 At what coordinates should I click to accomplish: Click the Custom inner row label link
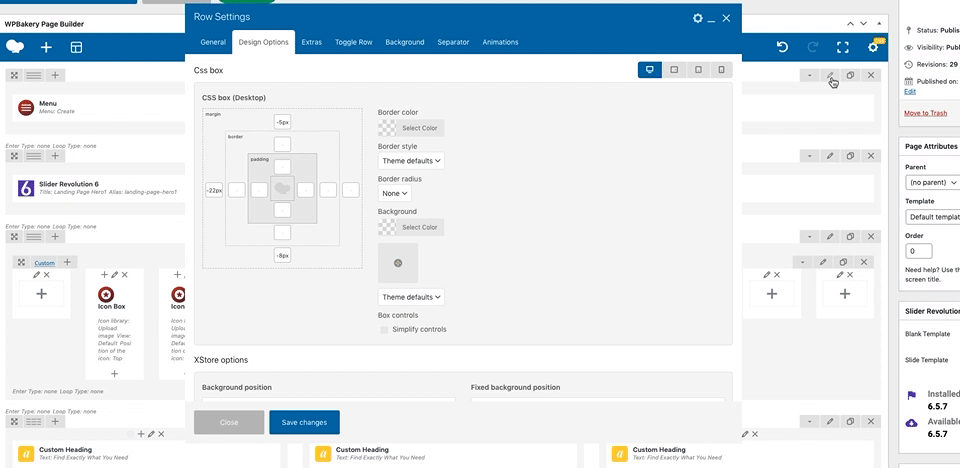point(44,263)
